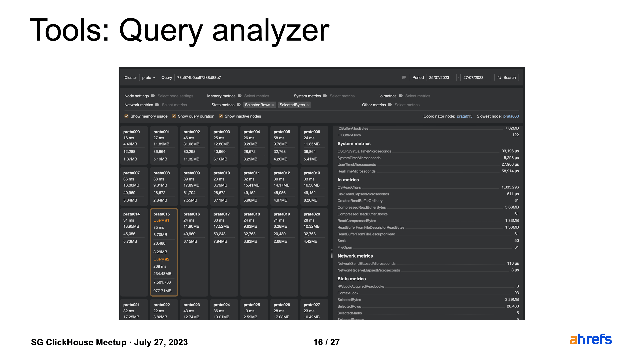The height and width of the screenshot is (362, 644).
Task: Click the copy icon in Query field
Action: (x=404, y=77)
